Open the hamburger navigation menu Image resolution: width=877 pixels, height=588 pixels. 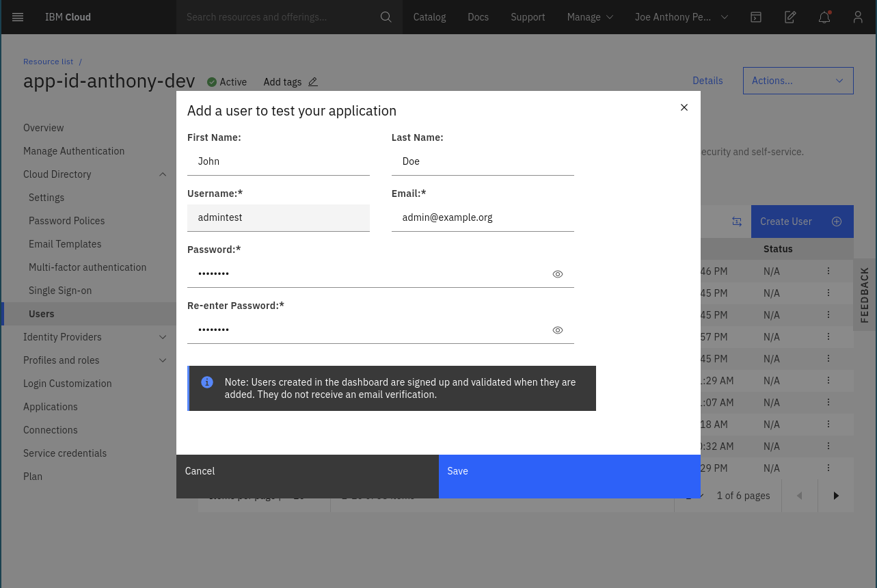(18, 17)
